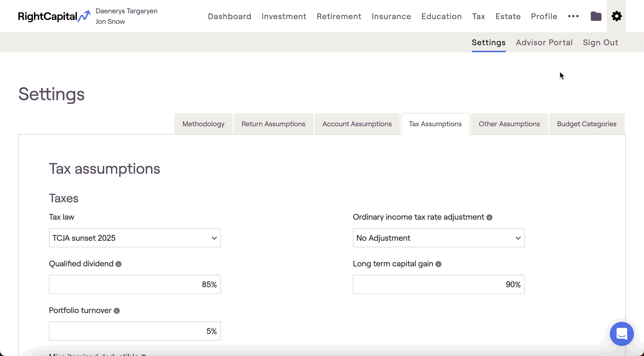Show info for Portfolio turnover

[117, 311]
